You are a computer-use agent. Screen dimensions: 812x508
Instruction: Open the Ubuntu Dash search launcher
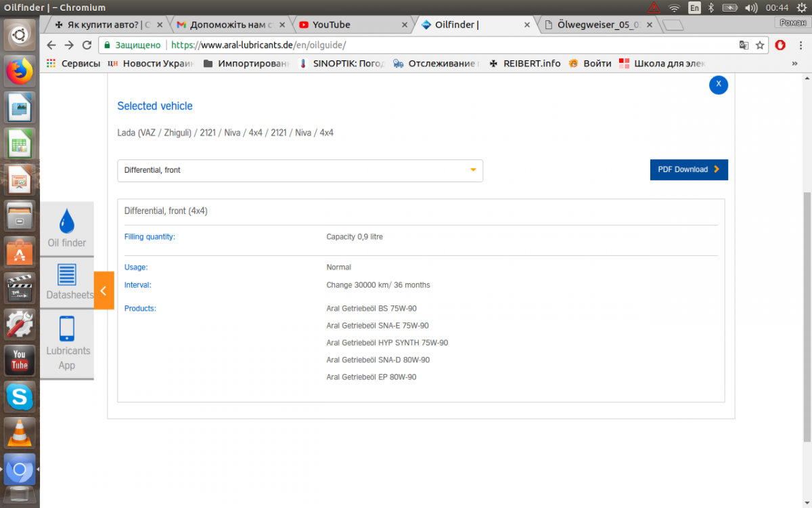pos(20,35)
